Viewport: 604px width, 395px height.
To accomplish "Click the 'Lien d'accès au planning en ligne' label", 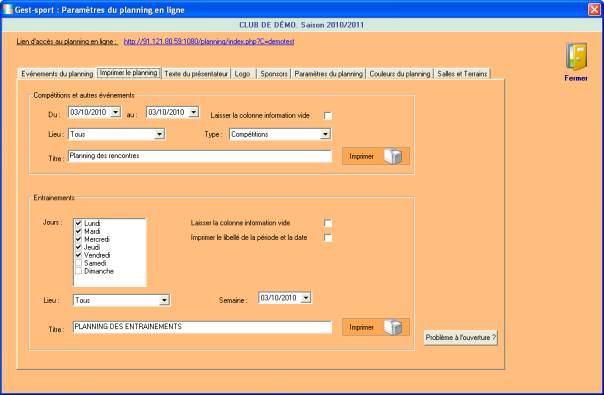I will (67, 42).
